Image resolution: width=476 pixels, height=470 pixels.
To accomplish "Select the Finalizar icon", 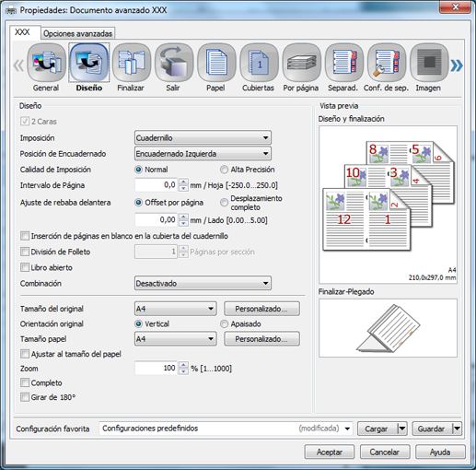I will [132, 63].
